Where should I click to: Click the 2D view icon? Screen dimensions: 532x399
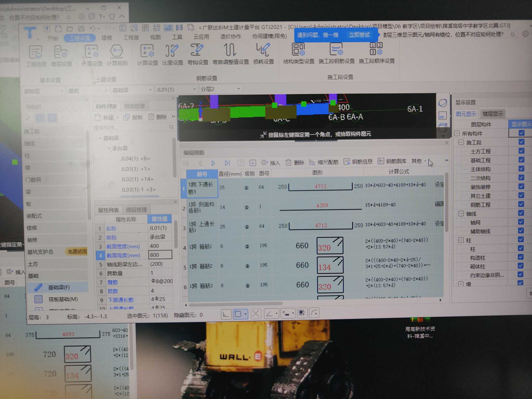(442, 116)
